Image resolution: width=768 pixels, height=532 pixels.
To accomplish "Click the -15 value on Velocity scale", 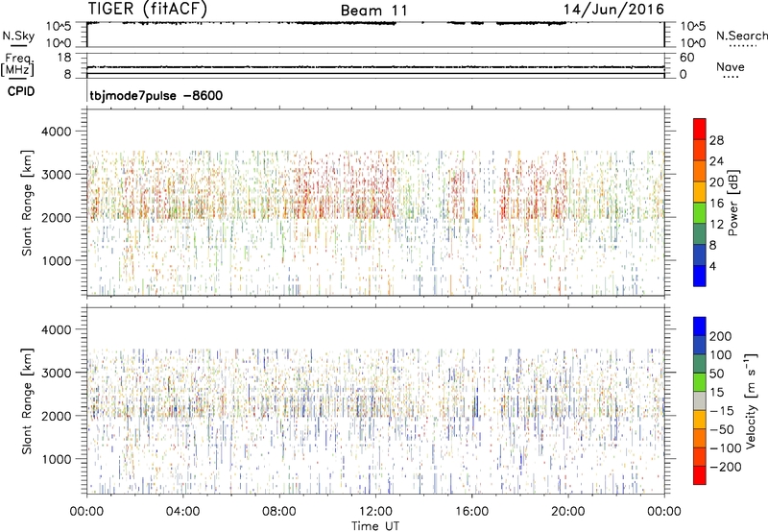I will (x=722, y=411).
